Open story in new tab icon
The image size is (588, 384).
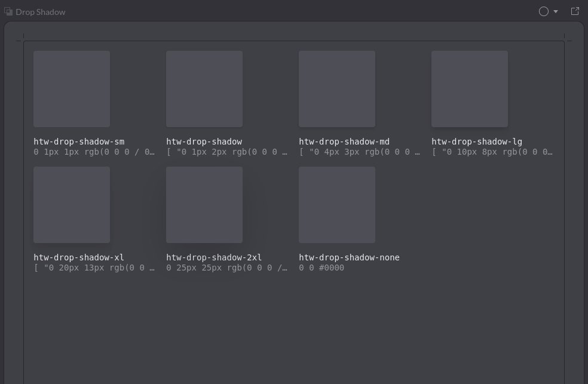[575, 11]
